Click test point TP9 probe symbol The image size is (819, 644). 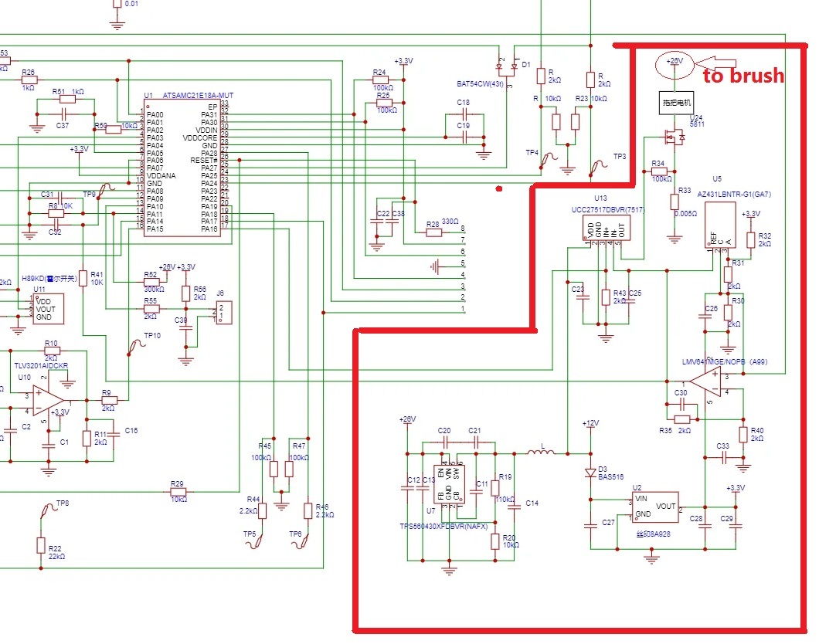[x=106, y=191]
